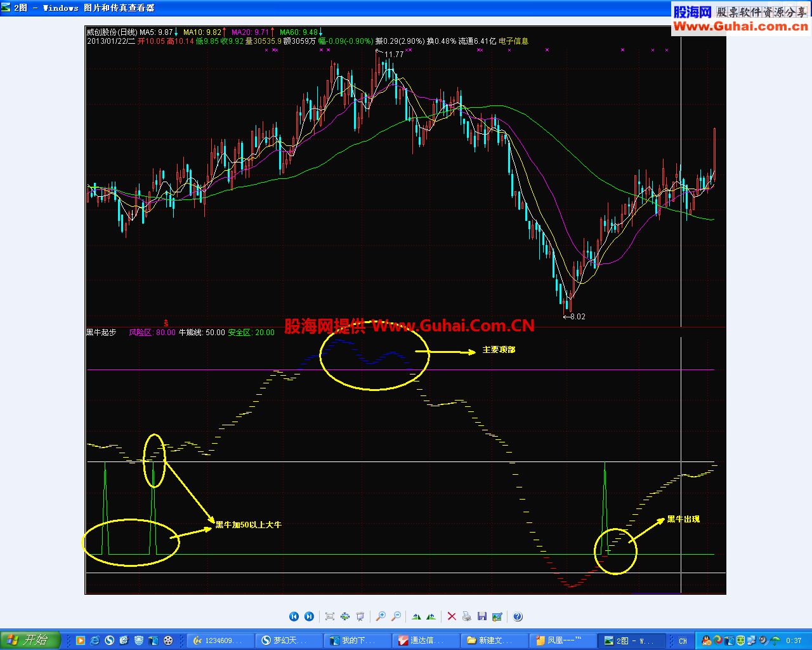Switch to the 1234609 taskbar window
Viewport: 812px width, 650px height.
(x=221, y=640)
